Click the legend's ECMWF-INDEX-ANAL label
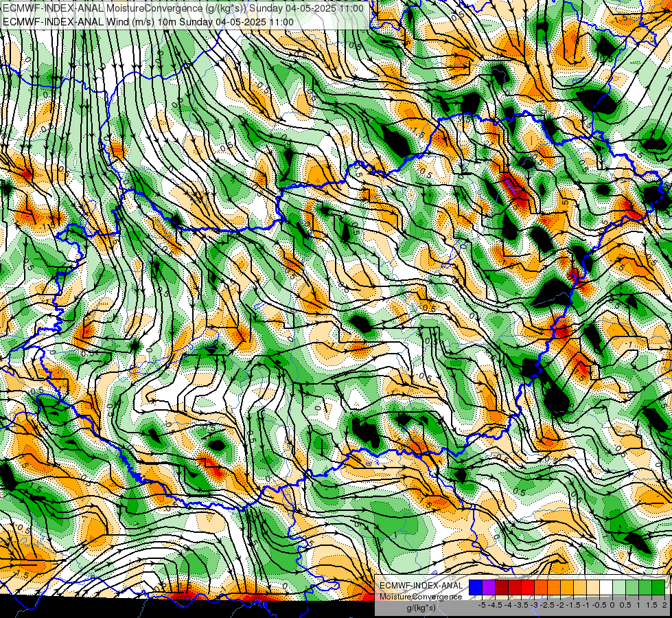 coord(421,586)
